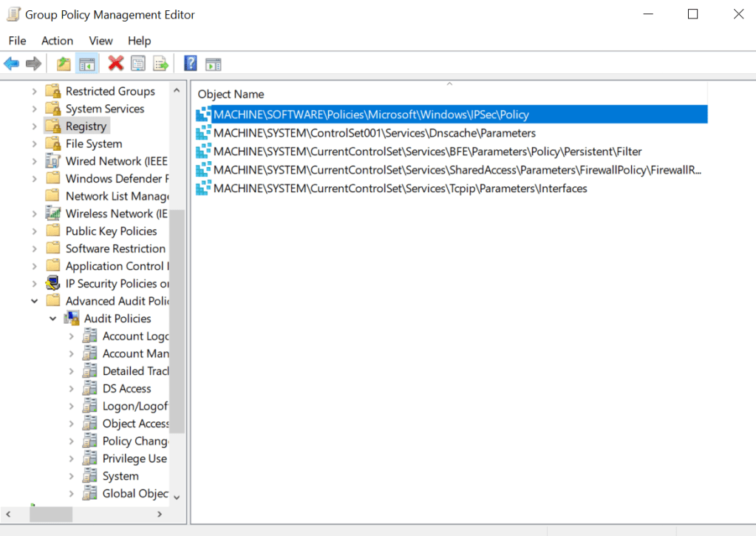Image resolution: width=756 pixels, height=536 pixels.
Task: Select the File System tree node
Action: tap(93, 144)
